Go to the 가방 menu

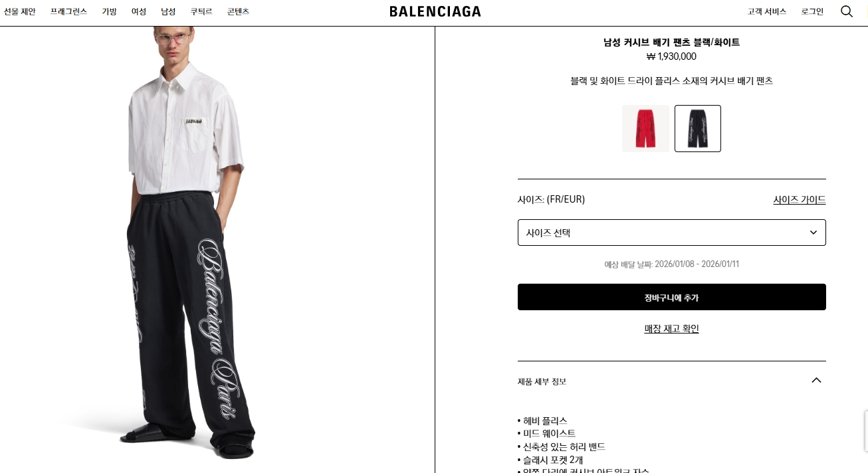109,11
